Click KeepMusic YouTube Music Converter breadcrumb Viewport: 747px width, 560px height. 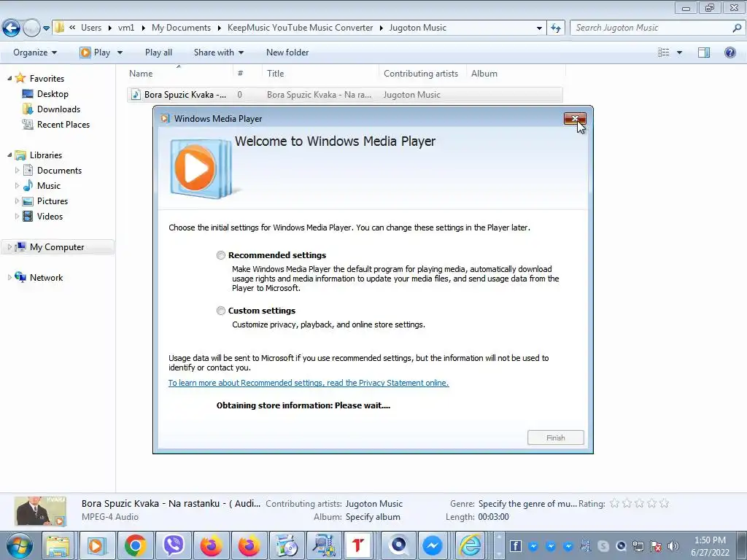pyautogui.click(x=300, y=28)
